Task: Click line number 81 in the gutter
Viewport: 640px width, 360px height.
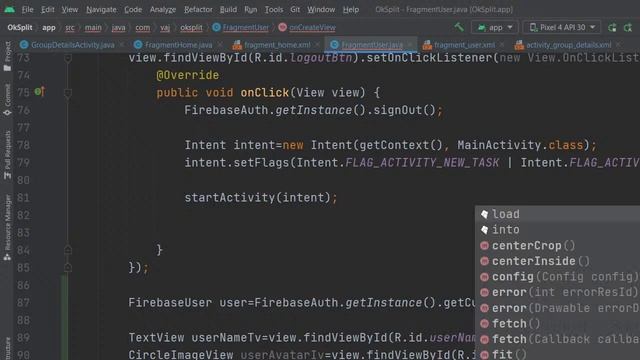Action: pos(23,198)
